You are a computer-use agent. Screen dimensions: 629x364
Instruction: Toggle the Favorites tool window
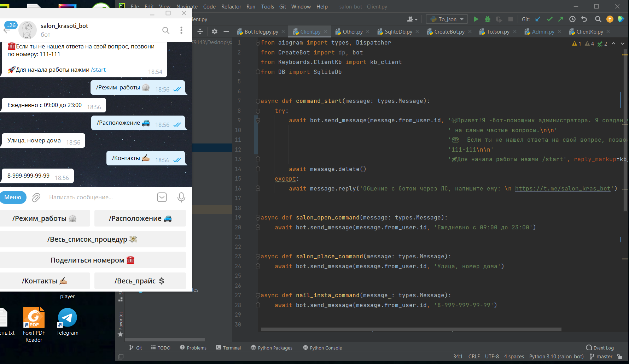tap(121, 324)
